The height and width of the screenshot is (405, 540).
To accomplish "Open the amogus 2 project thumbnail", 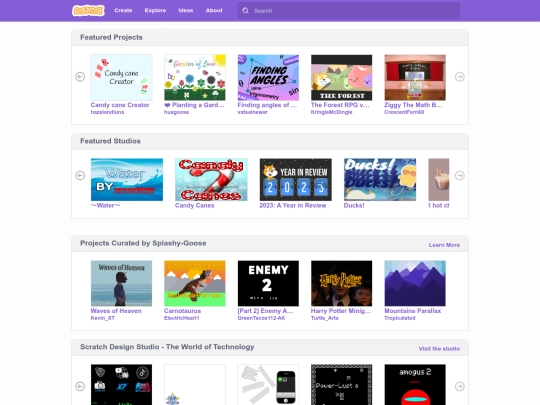I will [x=415, y=385].
